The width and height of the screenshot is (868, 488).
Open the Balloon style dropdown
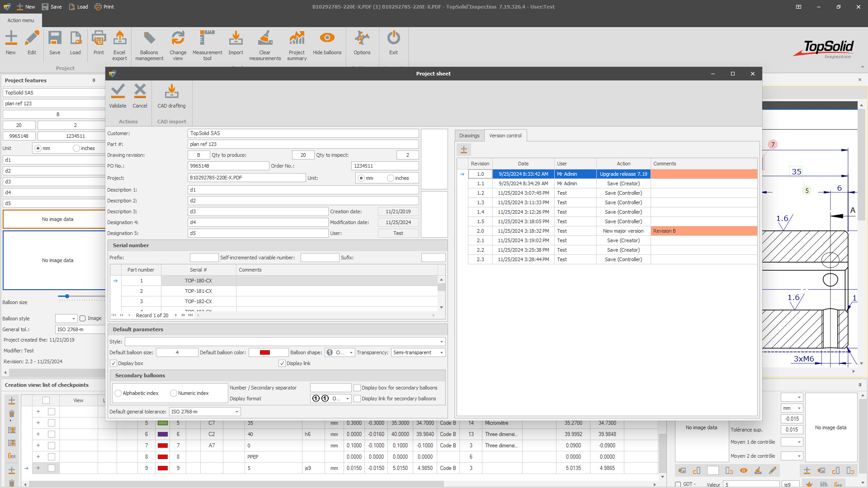(74, 319)
